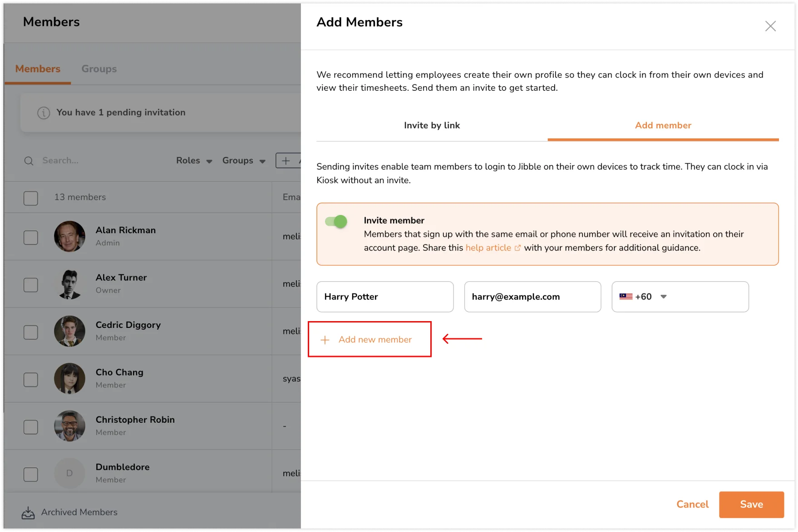Click the Alex Turner name
This screenshot has height=532, width=798.
click(121, 278)
